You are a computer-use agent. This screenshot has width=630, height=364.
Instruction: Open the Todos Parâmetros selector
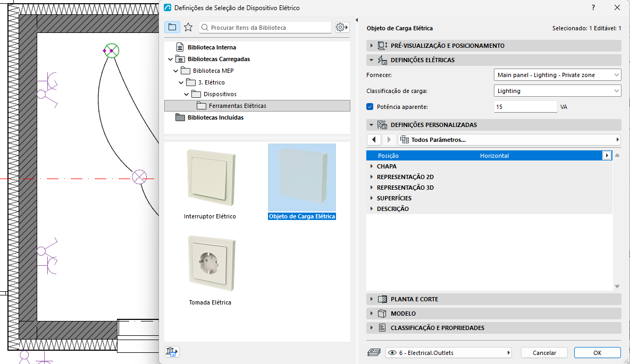click(509, 140)
